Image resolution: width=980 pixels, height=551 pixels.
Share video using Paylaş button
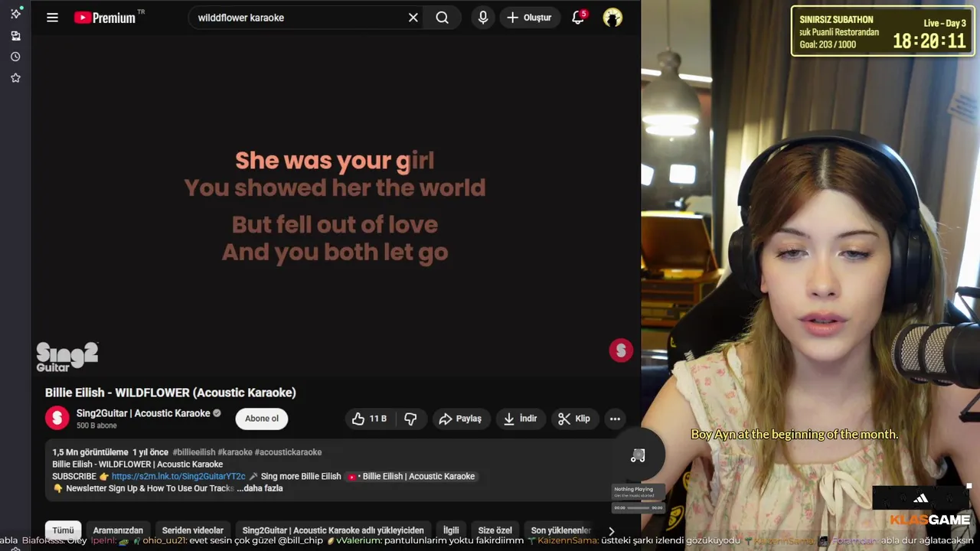coord(460,419)
